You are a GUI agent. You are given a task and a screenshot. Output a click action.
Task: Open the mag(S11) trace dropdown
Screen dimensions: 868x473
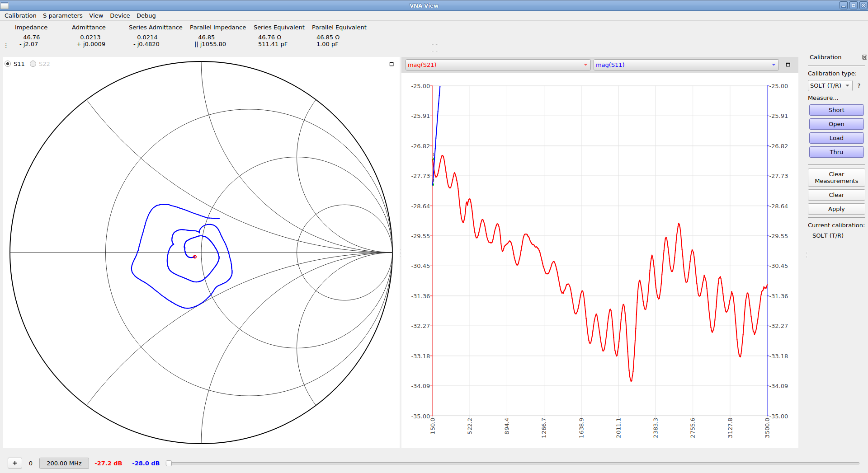coord(686,65)
